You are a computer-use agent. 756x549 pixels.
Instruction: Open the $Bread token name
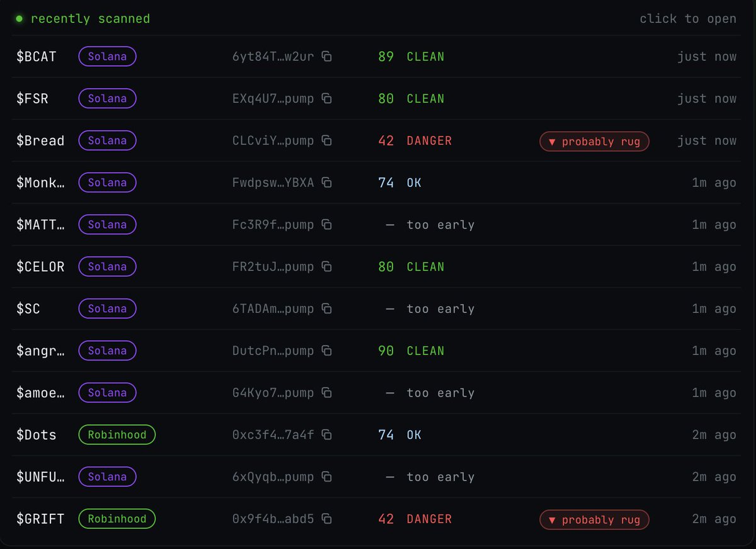tap(40, 140)
